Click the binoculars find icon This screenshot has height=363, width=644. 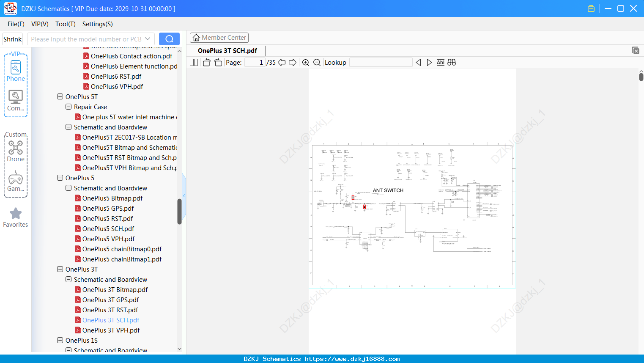[452, 63]
